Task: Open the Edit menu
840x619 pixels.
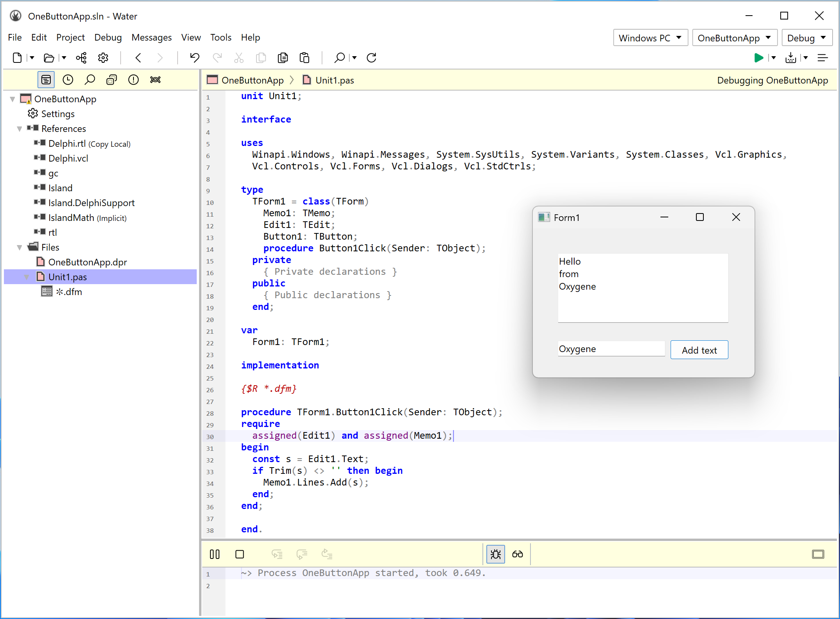Action: click(39, 37)
